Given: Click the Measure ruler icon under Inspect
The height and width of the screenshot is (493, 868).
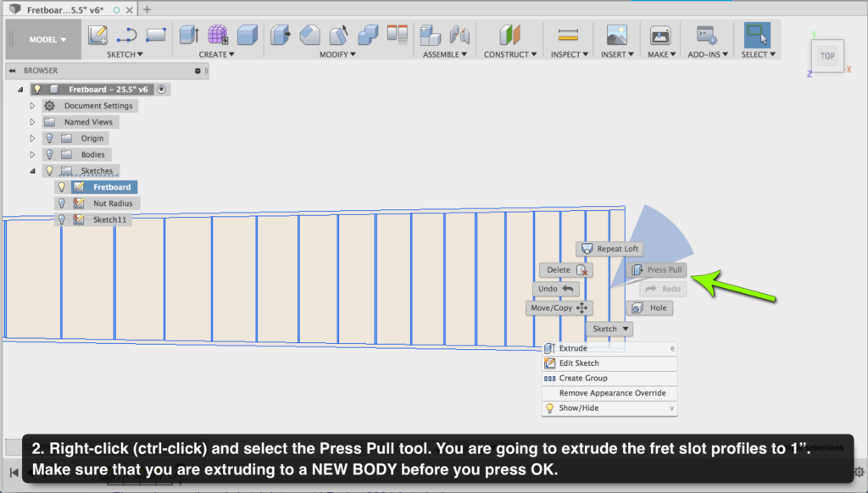Looking at the screenshot, I should [567, 36].
